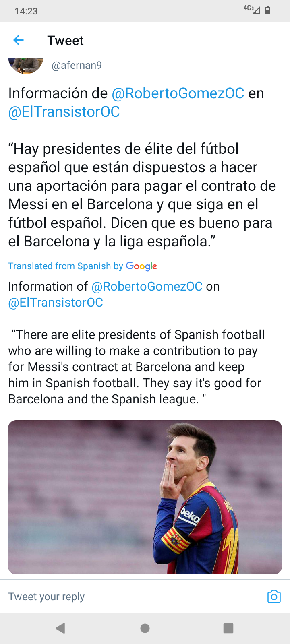The height and width of the screenshot is (644, 290).
Task: Tap the "Tweet" header title
Action: (x=65, y=41)
